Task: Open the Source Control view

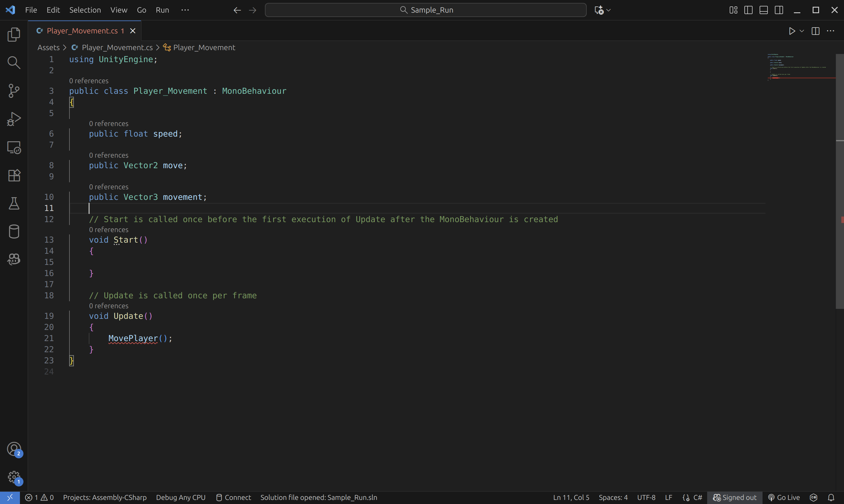Action: pyautogui.click(x=14, y=91)
